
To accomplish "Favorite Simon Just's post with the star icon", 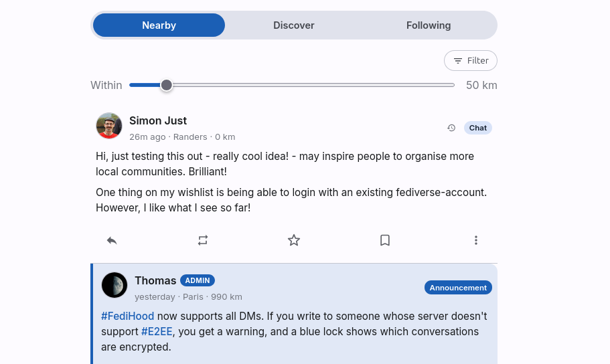I will click(294, 240).
